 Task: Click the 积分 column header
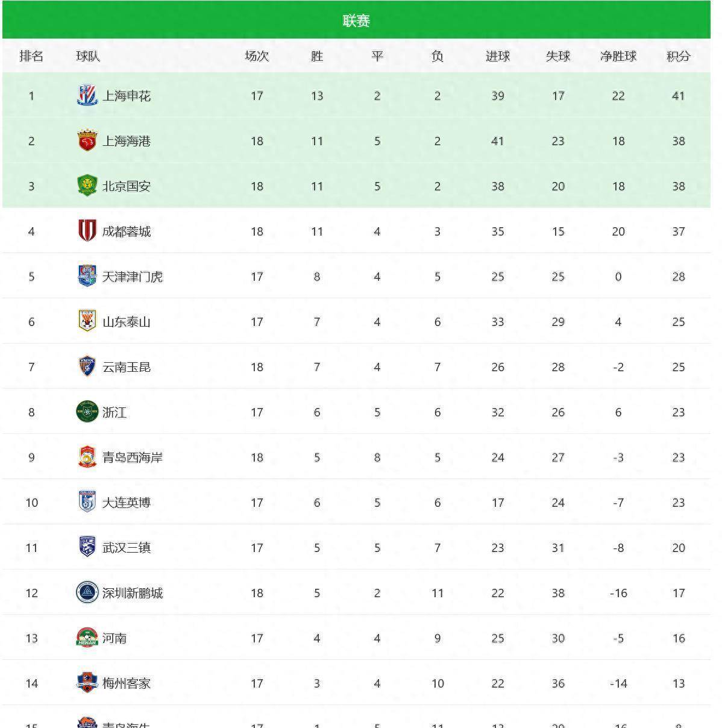[678, 56]
